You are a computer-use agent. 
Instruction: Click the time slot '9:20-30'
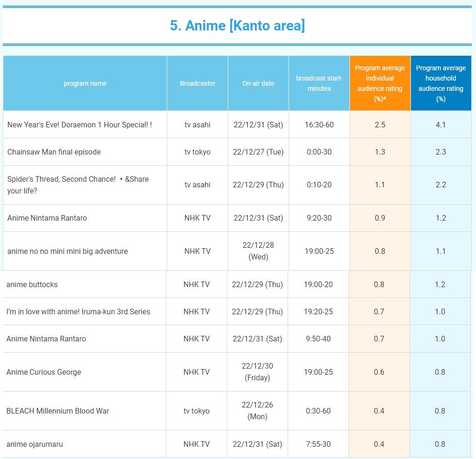(319, 218)
